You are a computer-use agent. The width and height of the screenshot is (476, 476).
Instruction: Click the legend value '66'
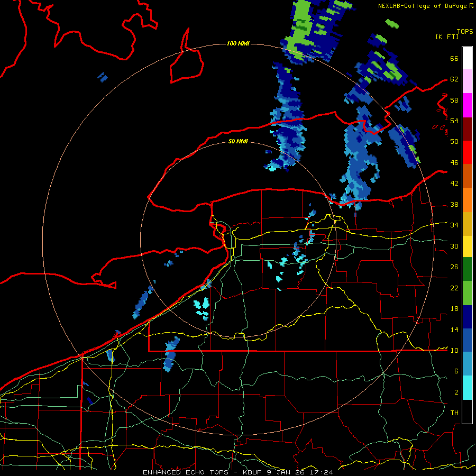(x=454, y=58)
